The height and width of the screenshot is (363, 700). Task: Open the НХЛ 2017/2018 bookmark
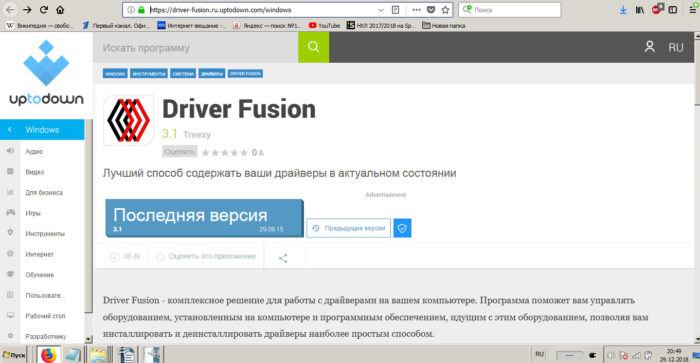381,25
